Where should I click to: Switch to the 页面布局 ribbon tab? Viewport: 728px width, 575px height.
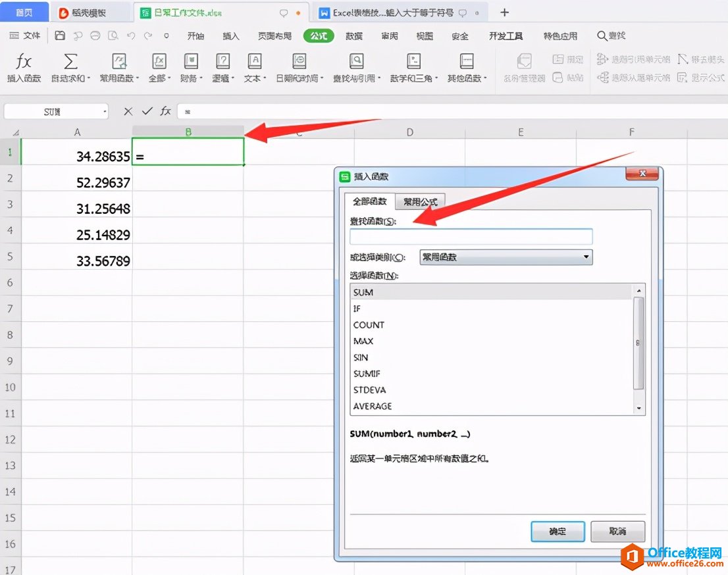pyautogui.click(x=275, y=36)
